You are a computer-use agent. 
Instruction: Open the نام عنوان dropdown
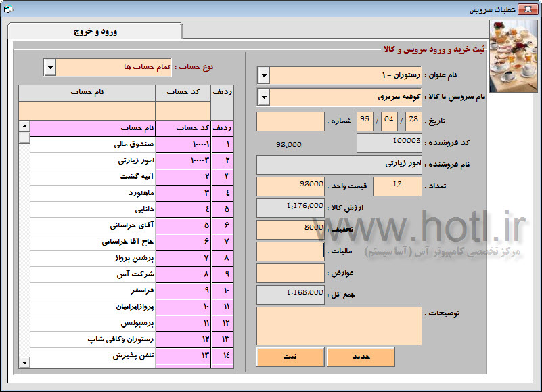264,75
